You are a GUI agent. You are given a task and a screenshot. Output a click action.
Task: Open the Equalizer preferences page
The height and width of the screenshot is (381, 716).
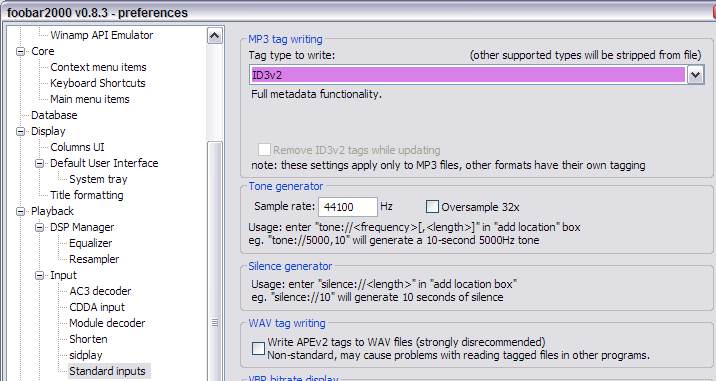90,243
